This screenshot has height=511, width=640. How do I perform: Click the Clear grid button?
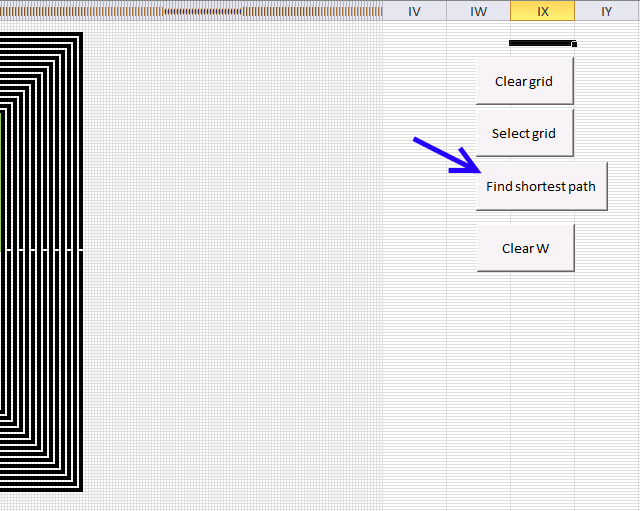tap(525, 81)
